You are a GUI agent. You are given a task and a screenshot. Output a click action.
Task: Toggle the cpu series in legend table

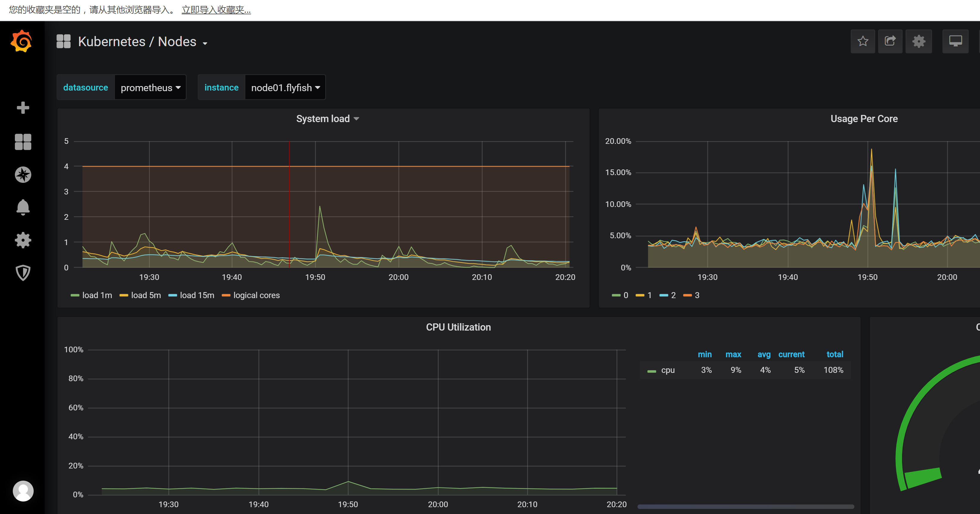pyautogui.click(x=668, y=370)
